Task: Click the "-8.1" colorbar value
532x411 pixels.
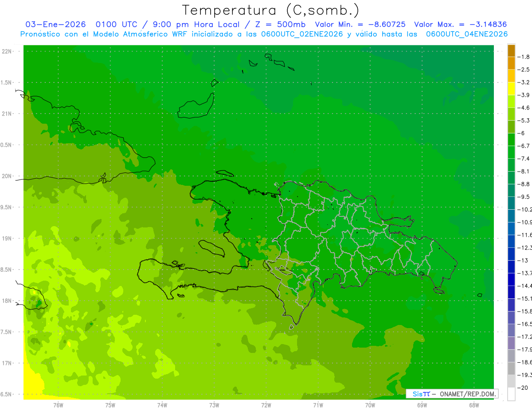Action: 524,172
